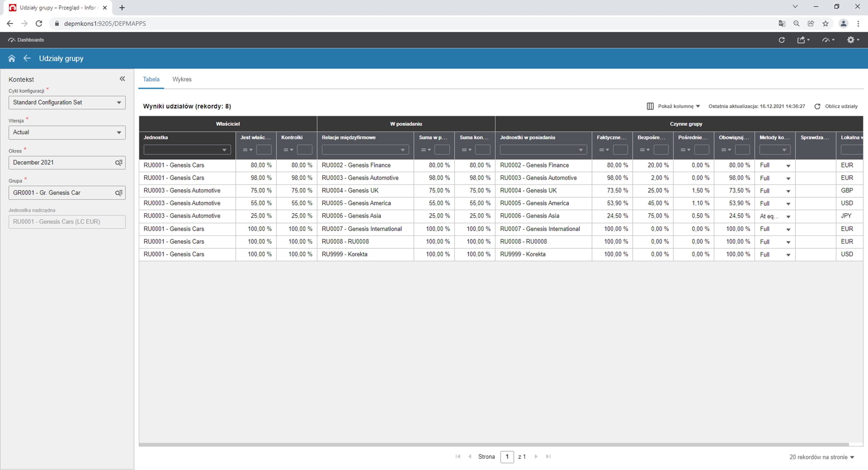
Task: Click the page number input field
Action: [507, 457]
